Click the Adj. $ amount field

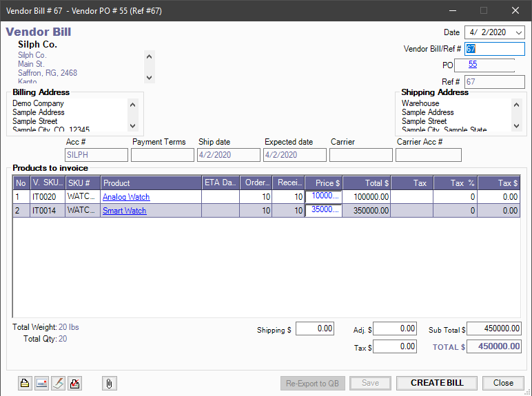click(394, 329)
